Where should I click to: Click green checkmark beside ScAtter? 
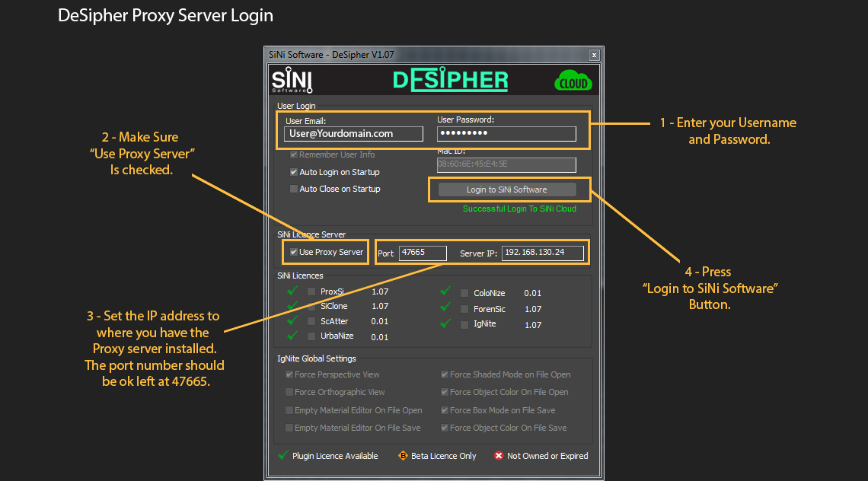(x=293, y=320)
